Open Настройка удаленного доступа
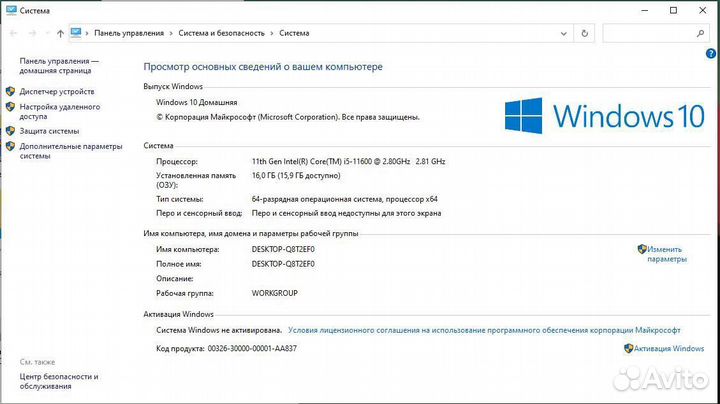Screen dimensions: 720x404 point(60,112)
